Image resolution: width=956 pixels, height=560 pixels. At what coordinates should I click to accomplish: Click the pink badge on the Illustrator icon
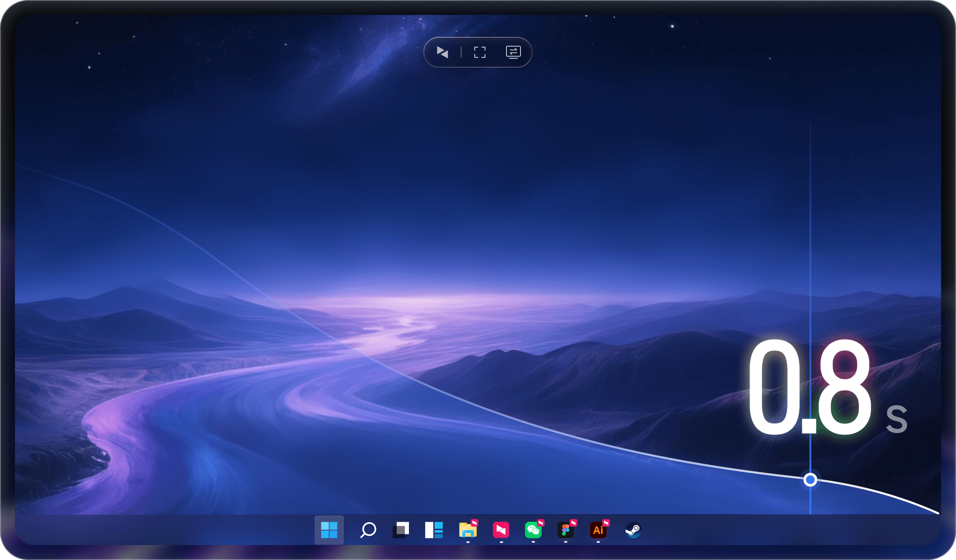tap(606, 523)
